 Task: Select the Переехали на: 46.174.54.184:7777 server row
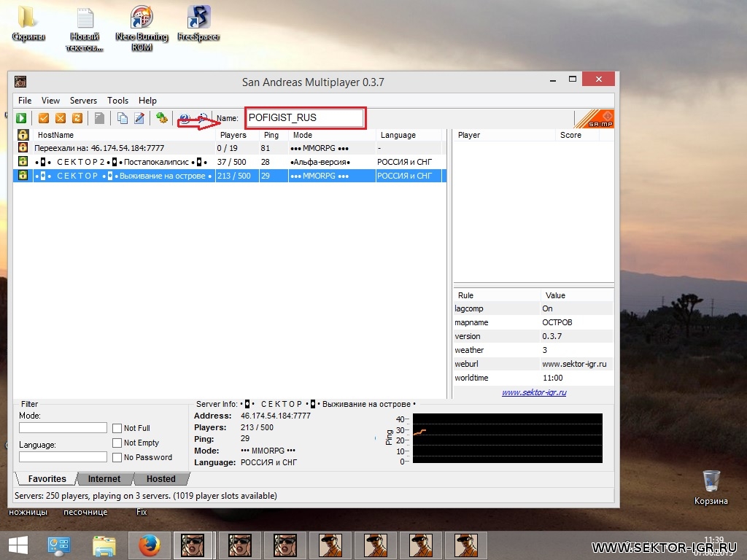tap(230, 148)
